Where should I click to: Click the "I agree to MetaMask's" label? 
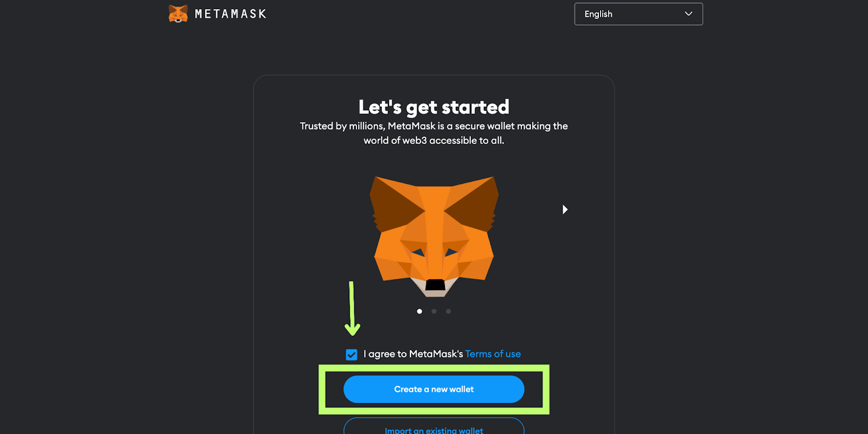(413, 354)
